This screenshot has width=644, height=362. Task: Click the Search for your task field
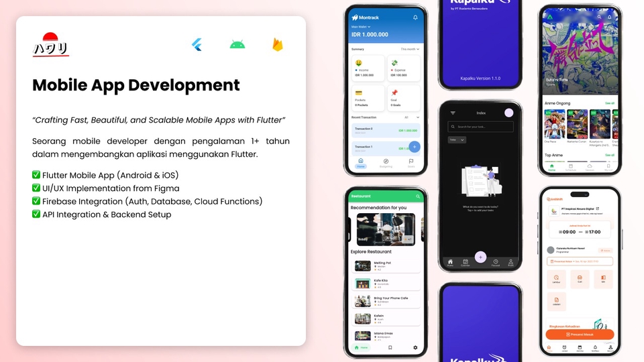[x=480, y=127]
